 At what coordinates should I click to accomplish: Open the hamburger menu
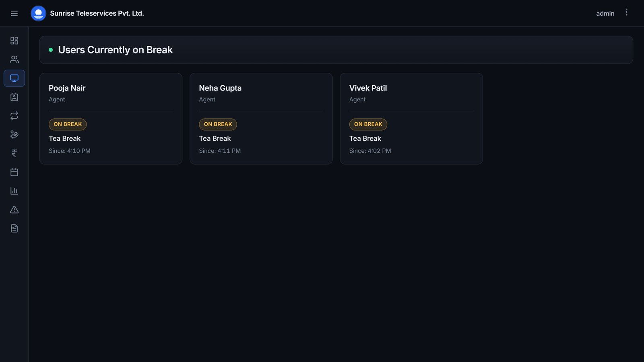click(x=14, y=13)
